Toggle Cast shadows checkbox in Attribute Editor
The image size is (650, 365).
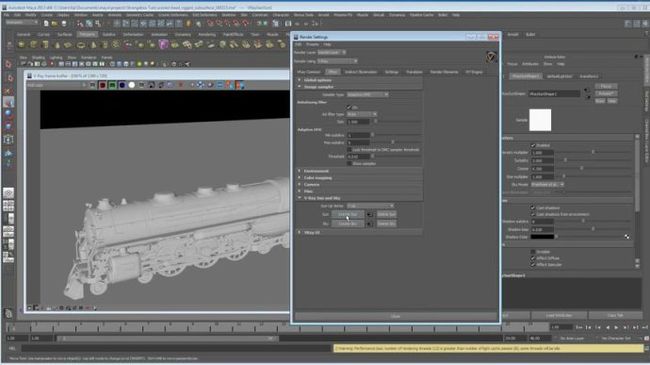[533, 208]
